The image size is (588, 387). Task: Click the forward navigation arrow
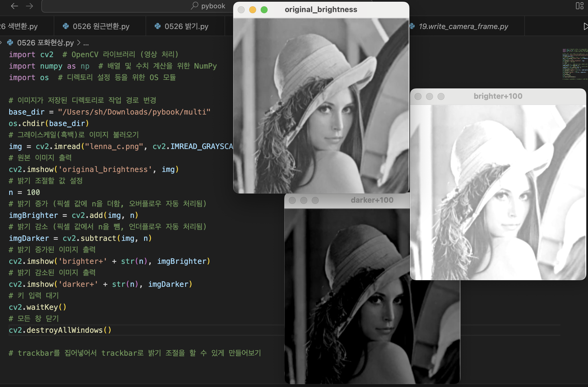[30, 6]
